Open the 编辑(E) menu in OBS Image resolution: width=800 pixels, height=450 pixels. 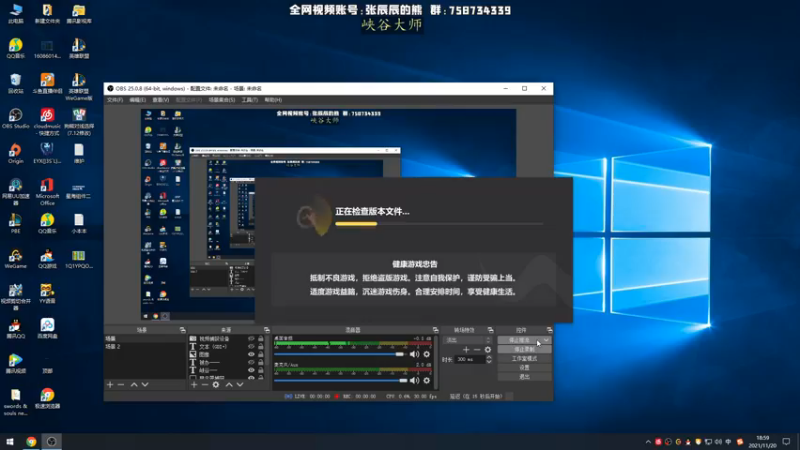click(x=137, y=100)
